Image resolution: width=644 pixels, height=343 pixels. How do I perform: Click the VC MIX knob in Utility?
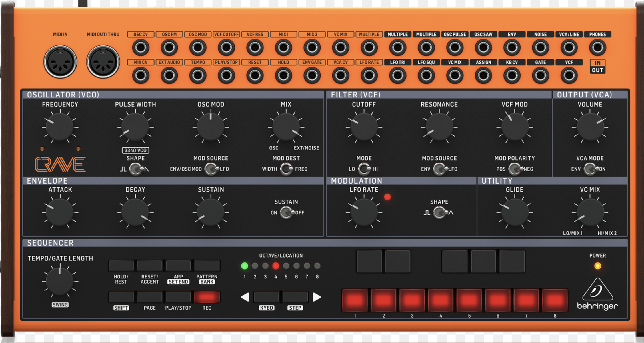pos(590,212)
